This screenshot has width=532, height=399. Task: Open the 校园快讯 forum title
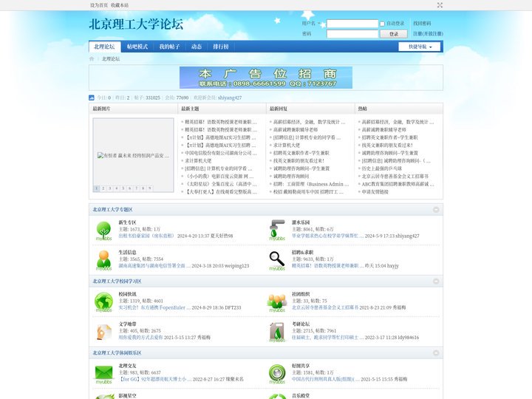(x=127, y=294)
